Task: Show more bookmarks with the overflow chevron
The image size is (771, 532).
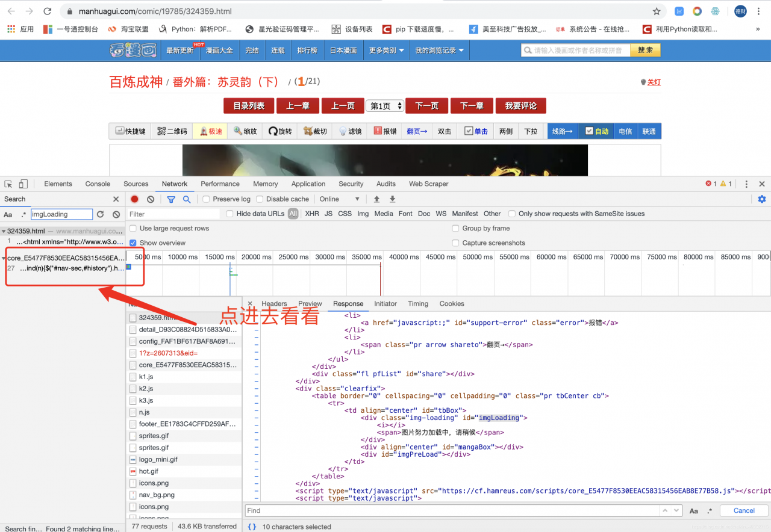Action: click(758, 29)
